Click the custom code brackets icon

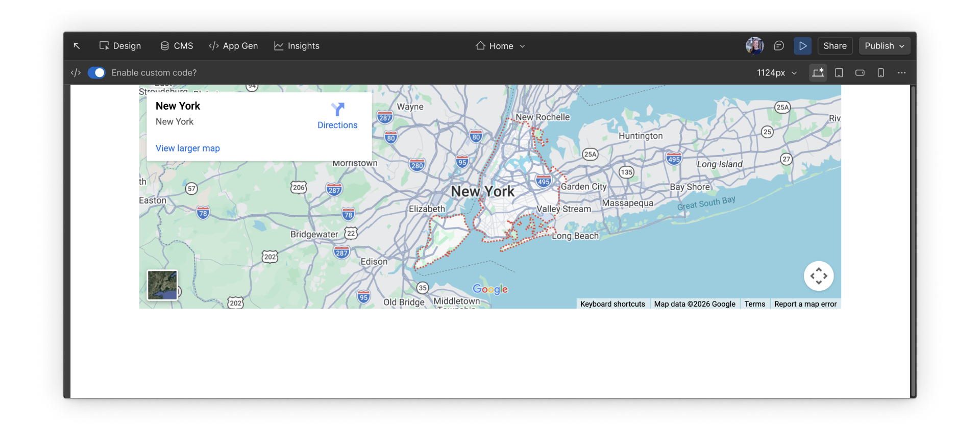tap(76, 73)
